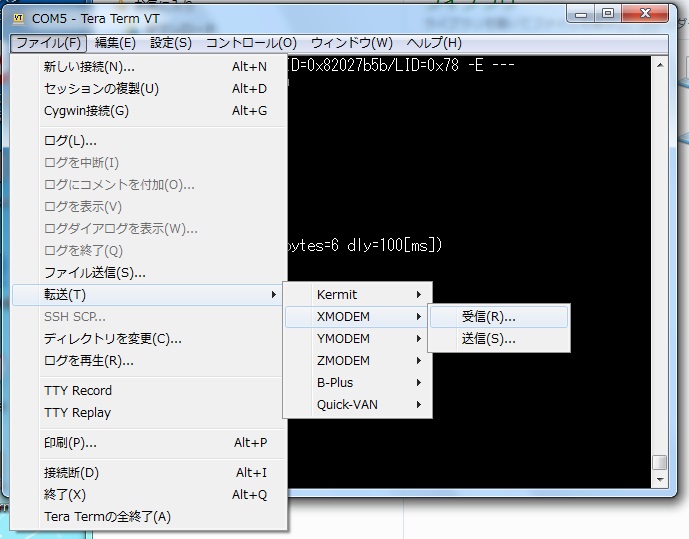Open ログ(L)... logging dialog
This screenshot has height=539, width=689.
(149, 141)
